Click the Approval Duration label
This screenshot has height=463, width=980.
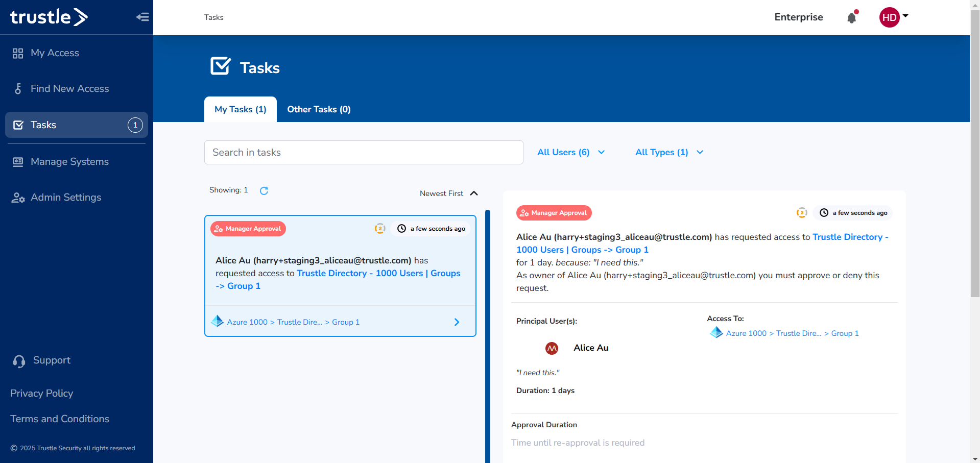544,425
